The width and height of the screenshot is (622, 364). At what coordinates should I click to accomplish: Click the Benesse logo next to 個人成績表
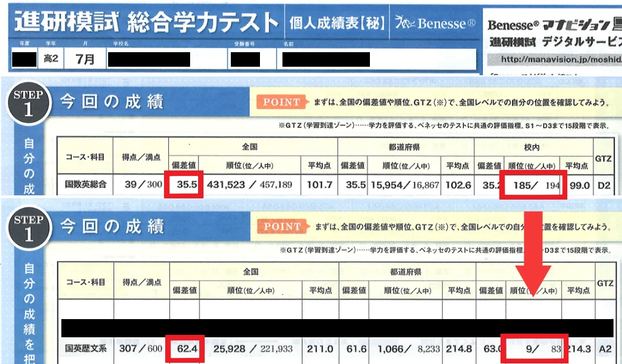435,23
